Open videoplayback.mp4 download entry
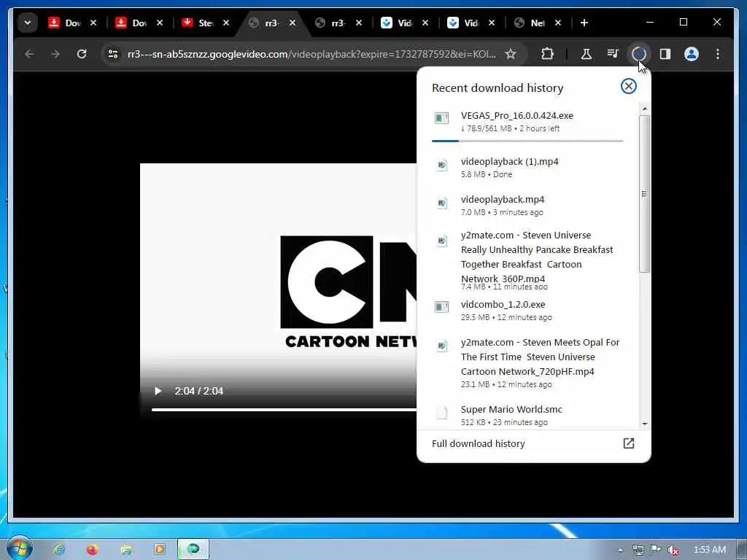 tap(527, 205)
